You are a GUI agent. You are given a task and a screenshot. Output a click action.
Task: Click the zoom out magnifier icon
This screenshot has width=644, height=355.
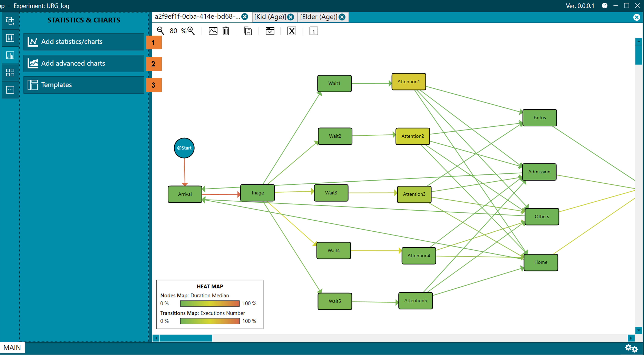(161, 31)
